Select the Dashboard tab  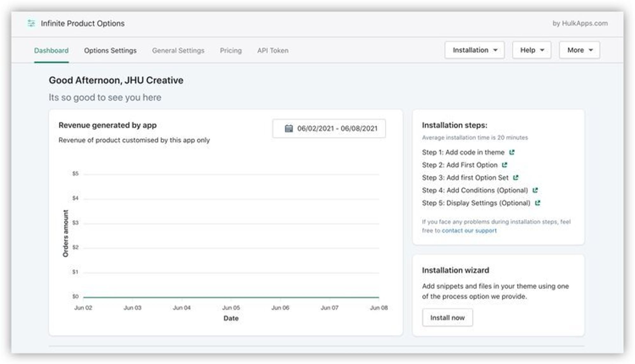click(51, 50)
